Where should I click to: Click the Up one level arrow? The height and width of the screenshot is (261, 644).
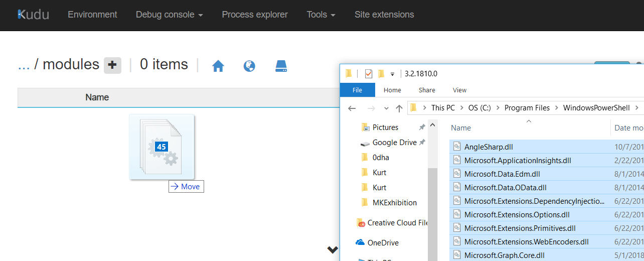[x=399, y=108]
